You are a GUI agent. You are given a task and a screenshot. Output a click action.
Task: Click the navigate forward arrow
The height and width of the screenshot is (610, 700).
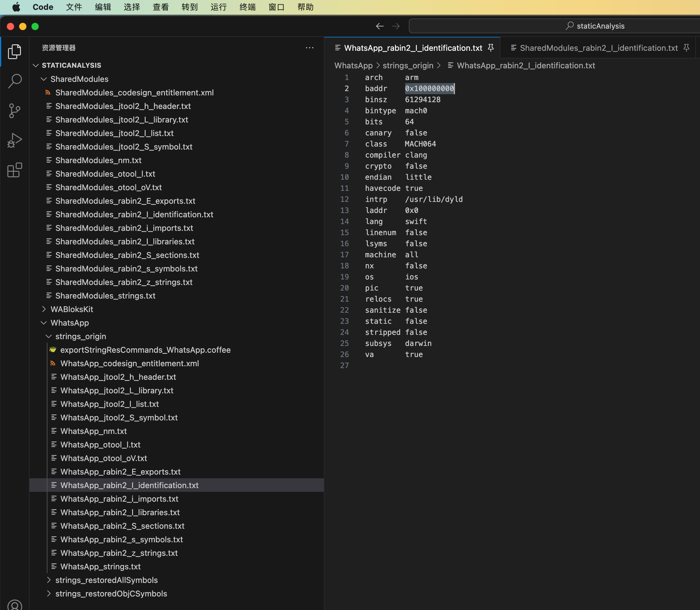(396, 26)
